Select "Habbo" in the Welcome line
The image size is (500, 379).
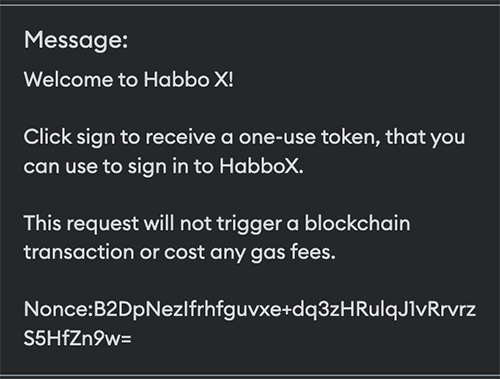[176, 79]
